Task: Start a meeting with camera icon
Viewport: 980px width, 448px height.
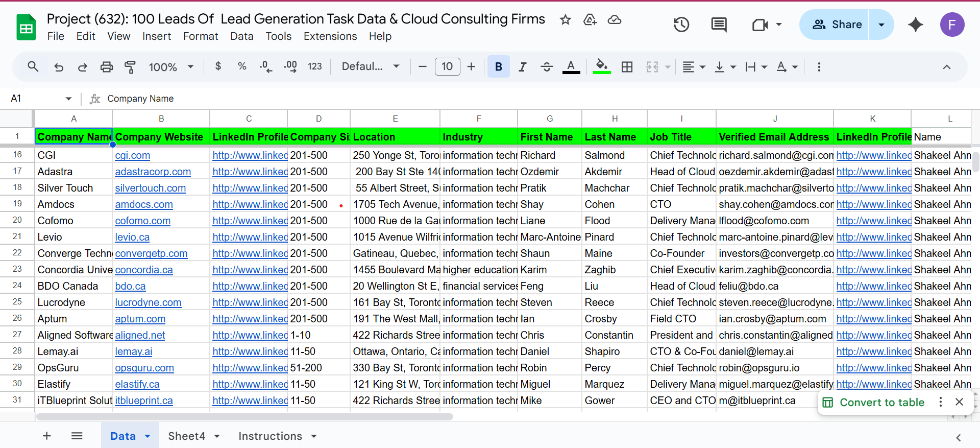Action: point(760,25)
